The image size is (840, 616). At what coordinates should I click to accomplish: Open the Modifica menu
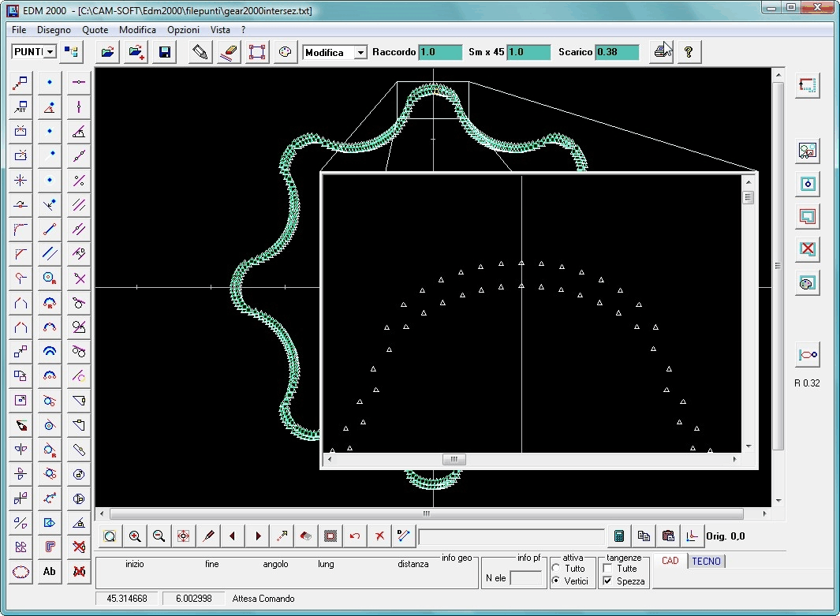137,30
